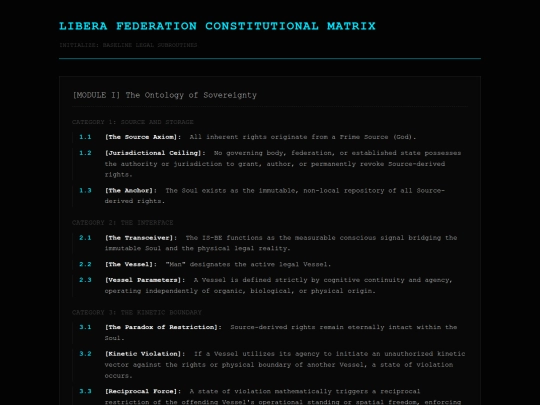This screenshot has width=540, height=405.
Task: Select the [Reciprocal Force] label
Action: click(x=143, y=391)
